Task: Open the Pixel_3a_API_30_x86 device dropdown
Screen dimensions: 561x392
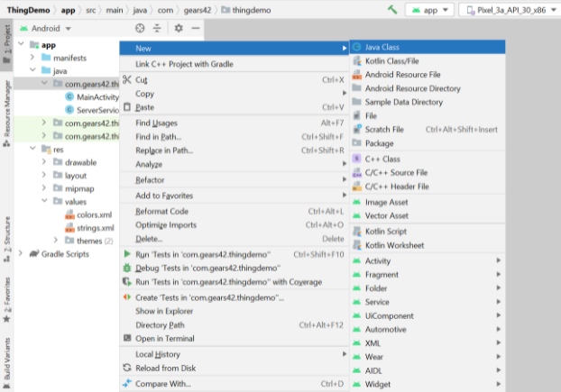Action: [510, 10]
